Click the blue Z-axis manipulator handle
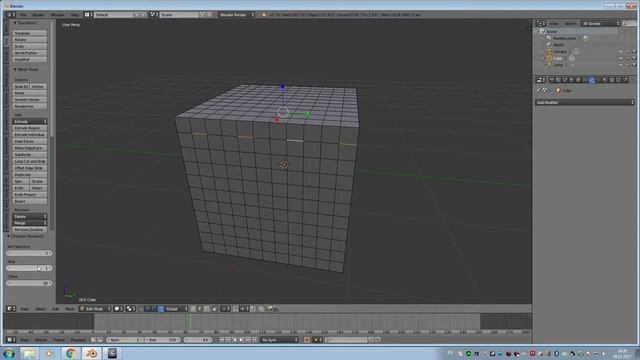The image size is (640, 360). click(x=282, y=87)
